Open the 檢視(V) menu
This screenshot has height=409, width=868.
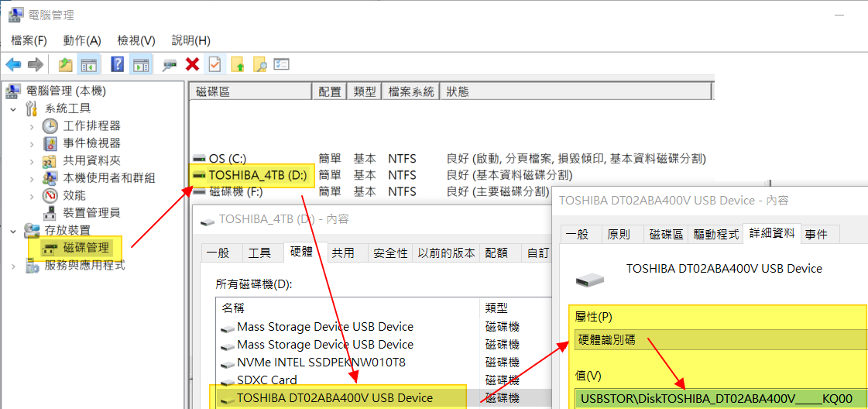pyautogui.click(x=136, y=40)
